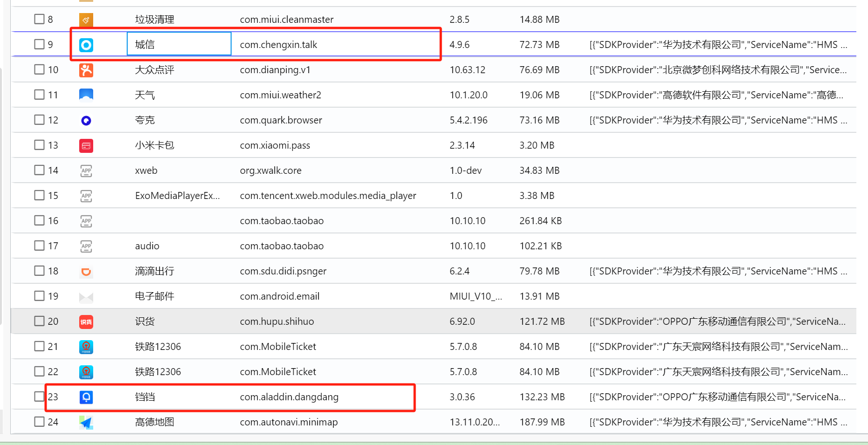Click version cell 5.4.2.196
Screen dimensions: 868x445
click(468, 120)
